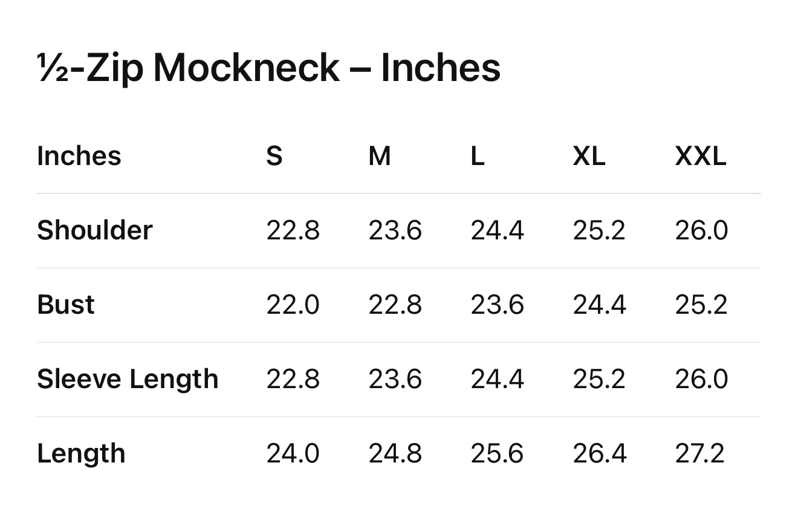Viewport: 798px width, 532px height.
Task: Click the Shoulder value for size S
Action: point(293,230)
